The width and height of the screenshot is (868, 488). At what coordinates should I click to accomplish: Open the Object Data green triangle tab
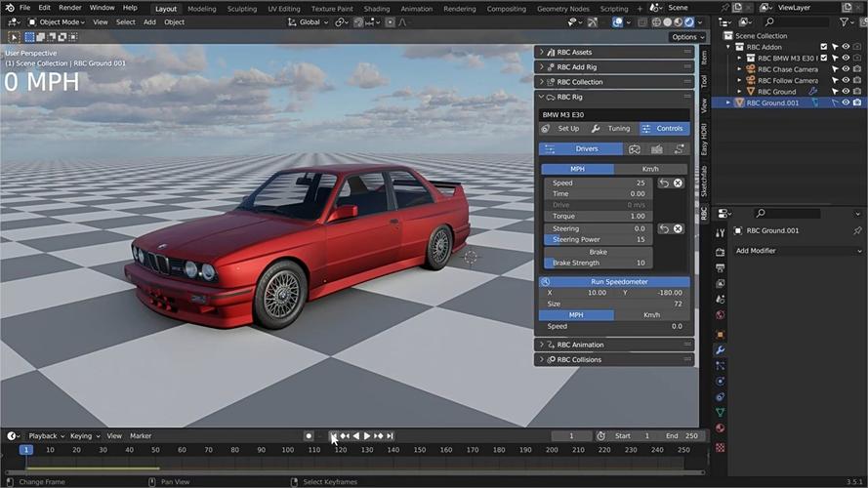[x=721, y=412]
